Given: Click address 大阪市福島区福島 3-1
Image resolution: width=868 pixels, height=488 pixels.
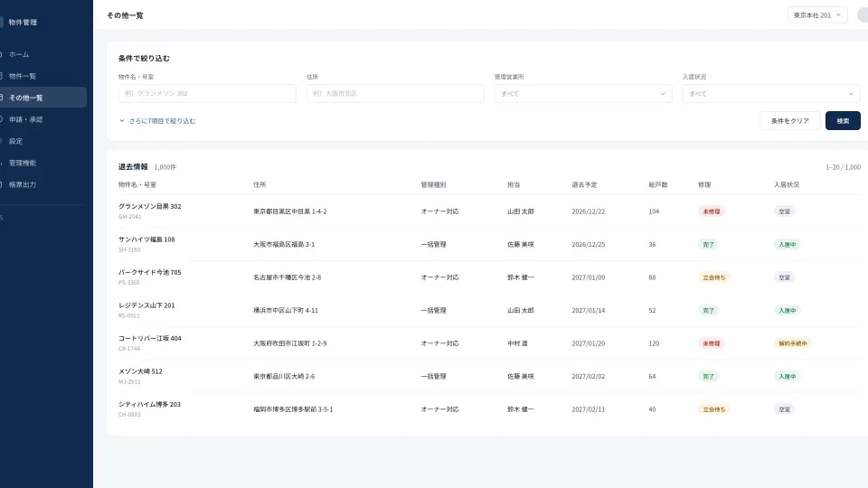Looking at the screenshot, I should point(284,245).
